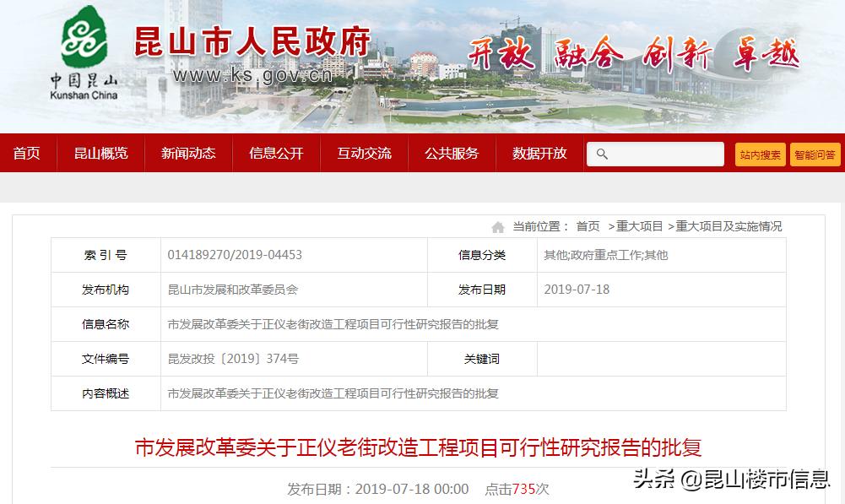Click the 智能问答 button
The width and height of the screenshot is (845, 504).
coord(815,154)
